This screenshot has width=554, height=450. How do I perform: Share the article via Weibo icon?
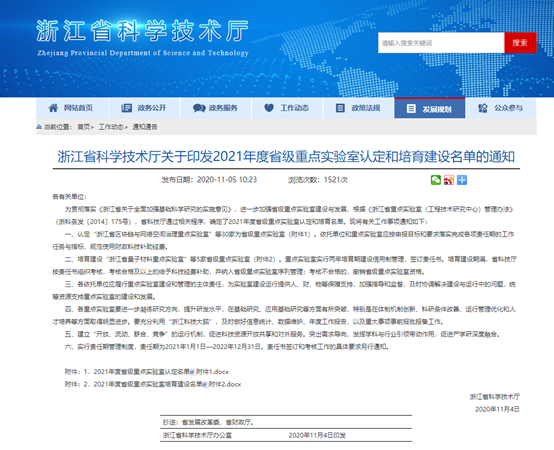coord(449,180)
